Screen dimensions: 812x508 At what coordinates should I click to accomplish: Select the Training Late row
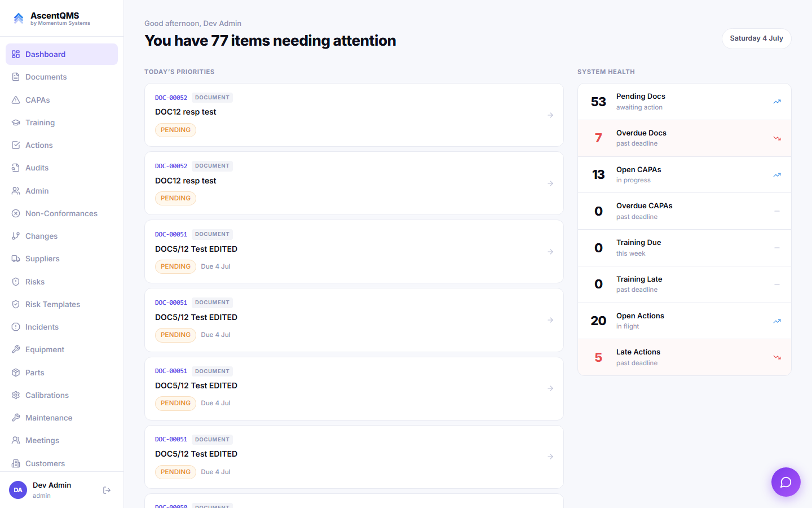coord(685,284)
